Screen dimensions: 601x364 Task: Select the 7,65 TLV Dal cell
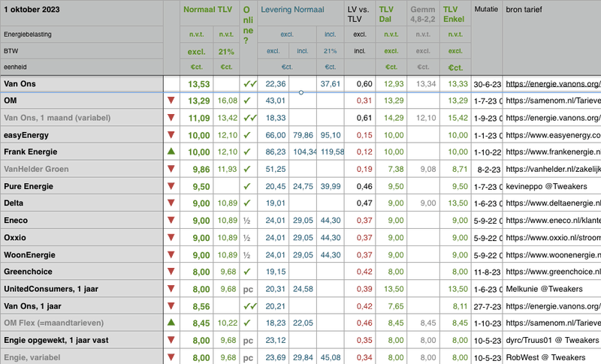tap(391, 306)
